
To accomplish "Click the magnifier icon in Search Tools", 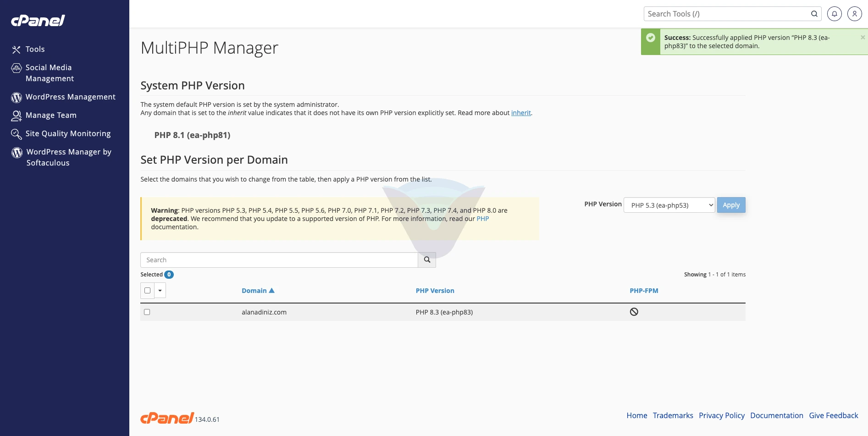I will click(814, 14).
